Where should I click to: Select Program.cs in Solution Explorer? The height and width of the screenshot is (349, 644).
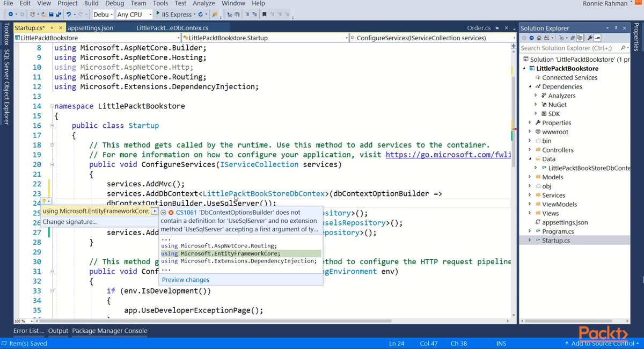coord(558,231)
